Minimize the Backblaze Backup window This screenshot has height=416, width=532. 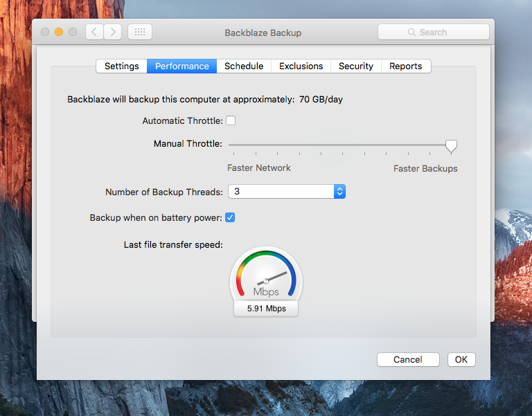59,32
